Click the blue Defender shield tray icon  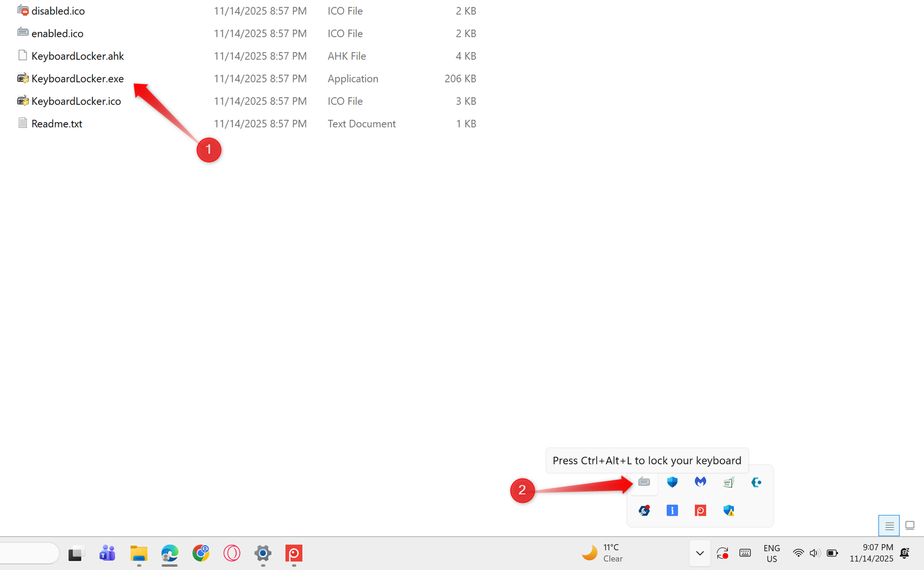(672, 482)
